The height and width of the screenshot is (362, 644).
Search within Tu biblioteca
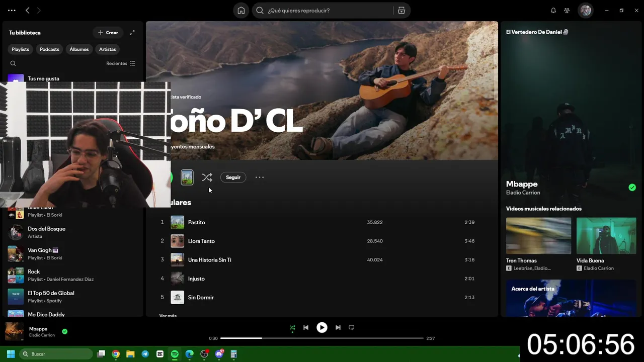(x=13, y=63)
